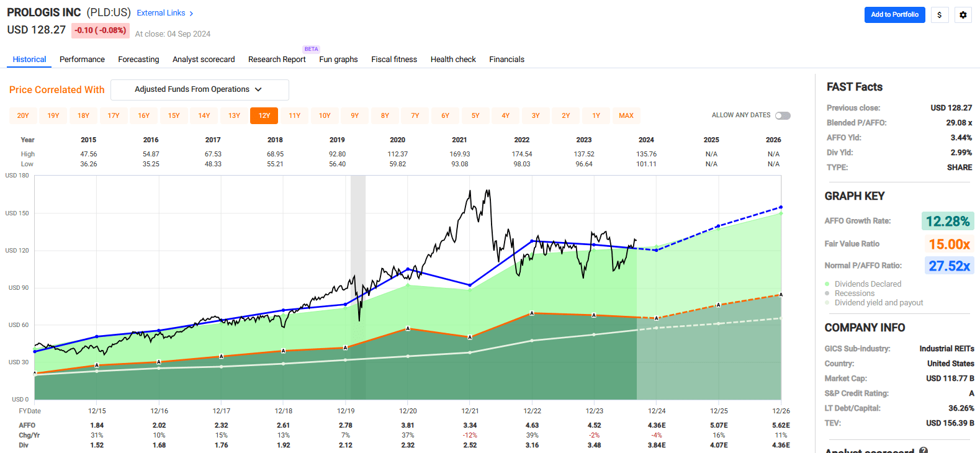Viewport: 980px width, 453px height.
Task: Open the Forecasting tab
Action: pos(138,60)
